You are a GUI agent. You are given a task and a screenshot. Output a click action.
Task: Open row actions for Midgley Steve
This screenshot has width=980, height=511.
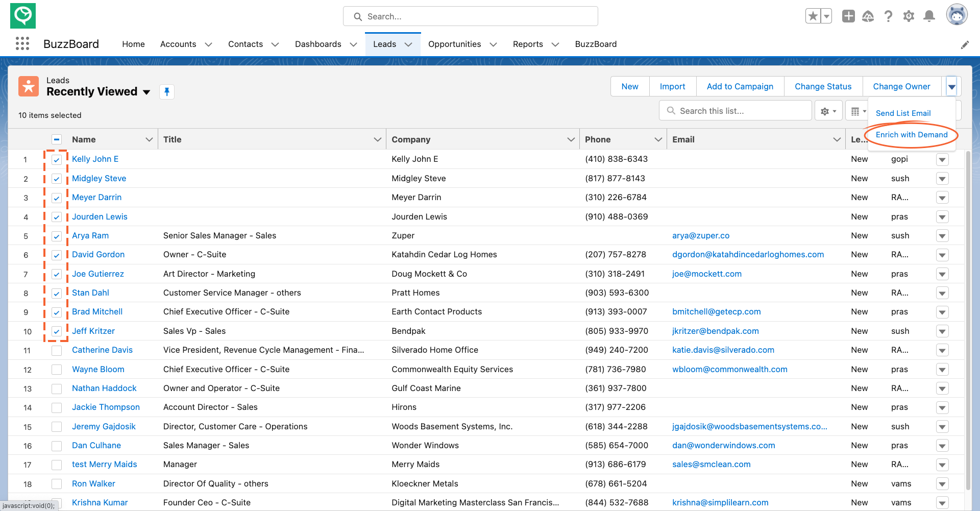click(x=942, y=179)
